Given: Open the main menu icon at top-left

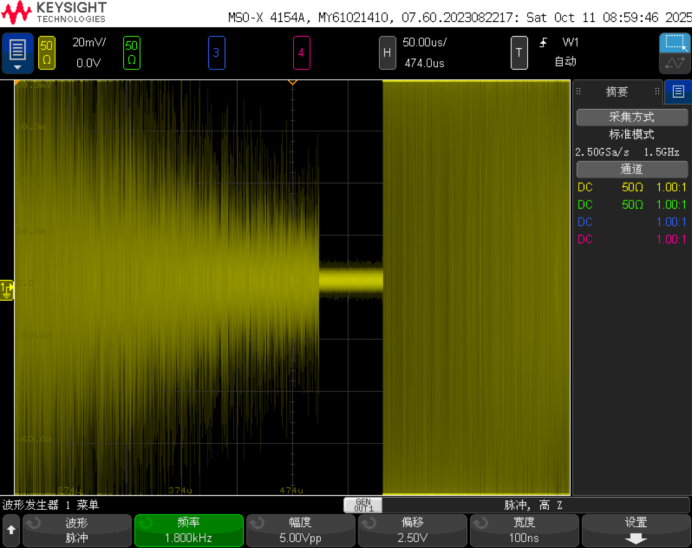Looking at the screenshot, I should 16,53.
